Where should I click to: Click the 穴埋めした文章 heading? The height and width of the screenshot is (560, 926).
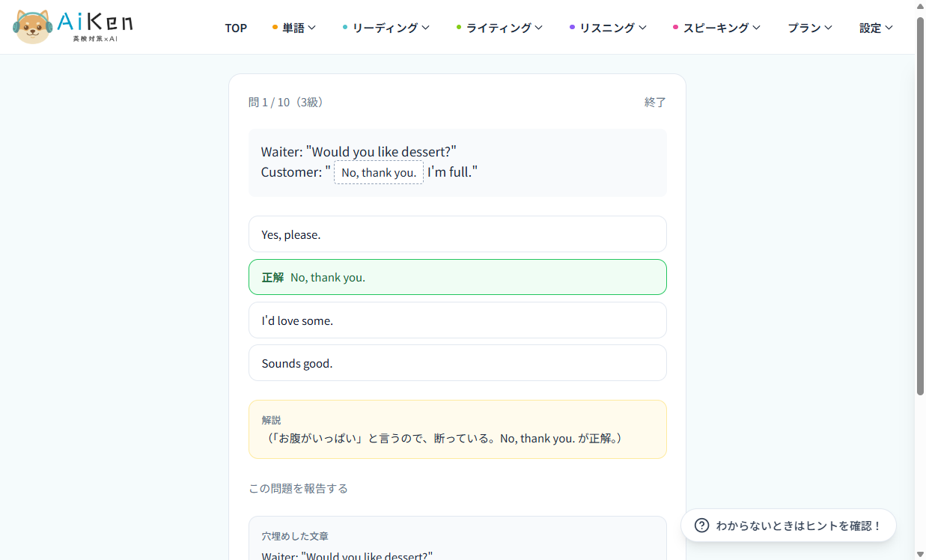(x=295, y=536)
